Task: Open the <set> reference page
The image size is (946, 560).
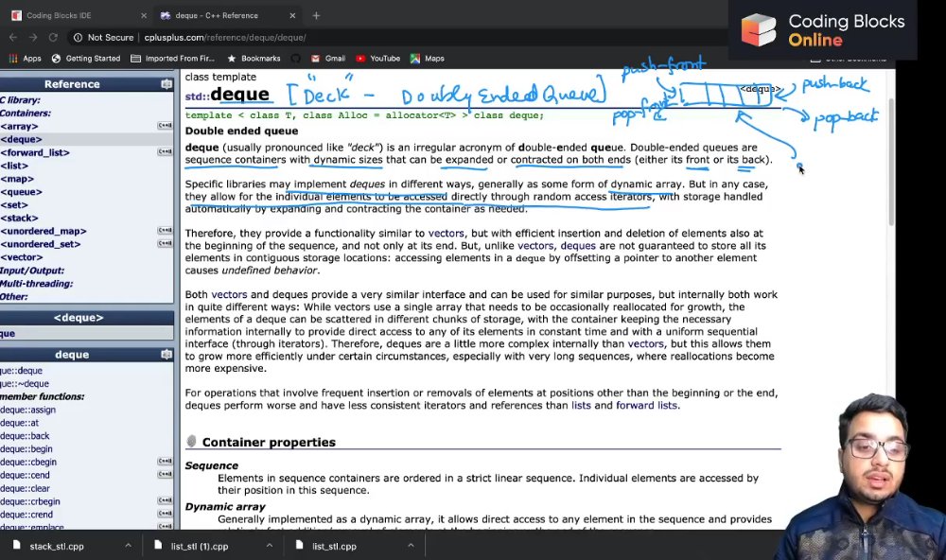Action: tap(14, 205)
